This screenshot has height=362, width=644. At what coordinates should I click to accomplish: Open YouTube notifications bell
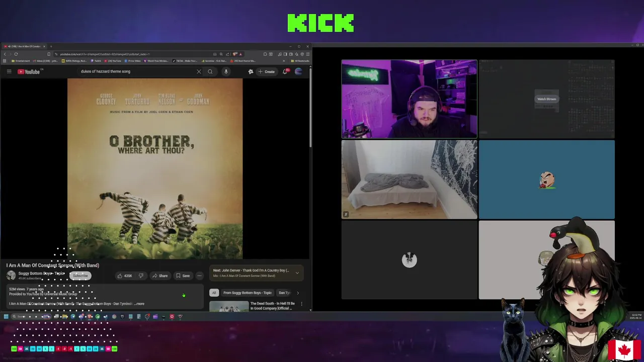pyautogui.click(x=285, y=71)
